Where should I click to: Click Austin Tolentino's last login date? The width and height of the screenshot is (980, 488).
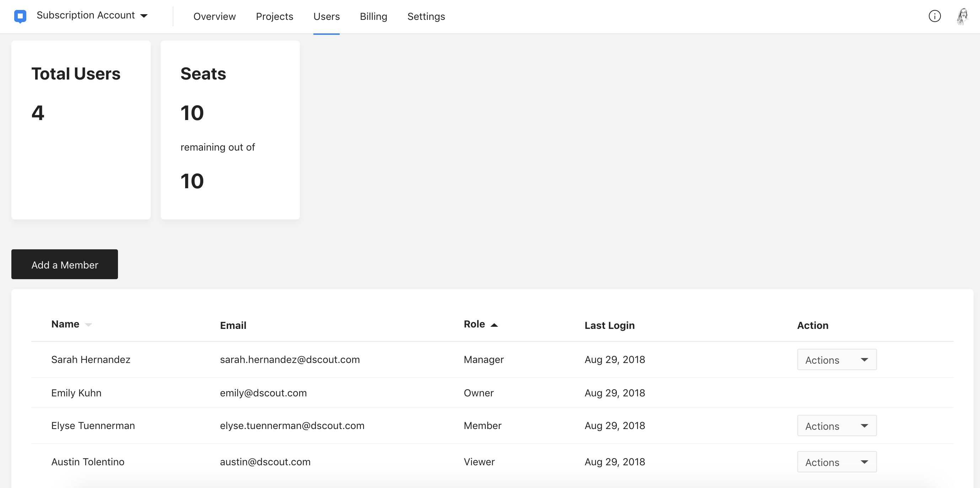click(x=615, y=461)
